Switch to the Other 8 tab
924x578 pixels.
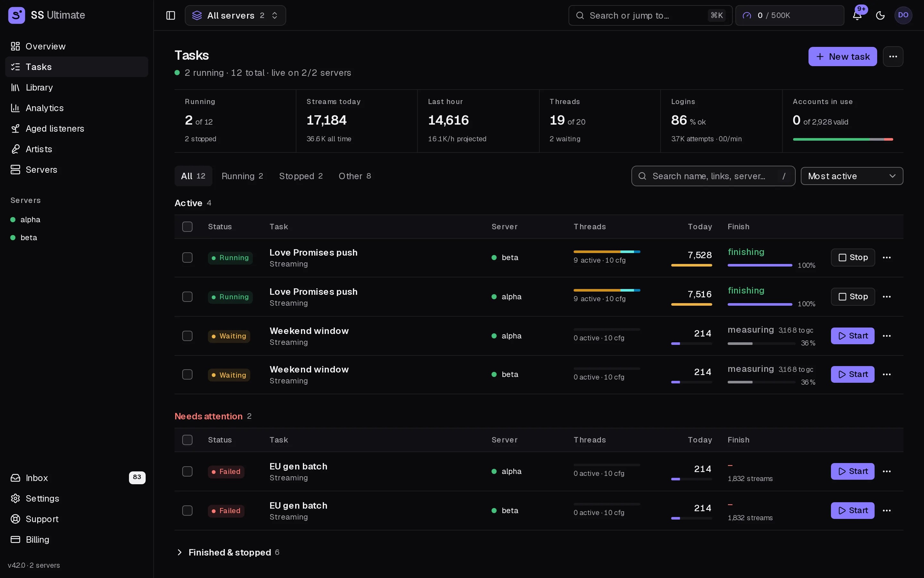tap(355, 176)
